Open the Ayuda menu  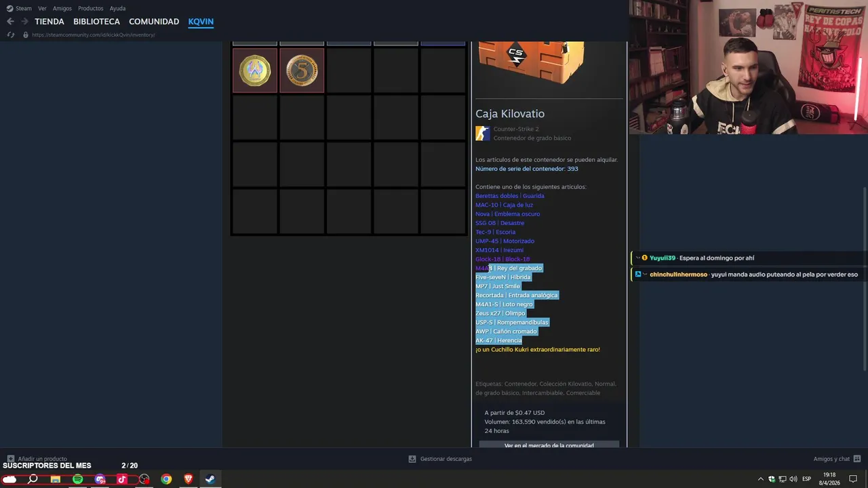click(117, 8)
